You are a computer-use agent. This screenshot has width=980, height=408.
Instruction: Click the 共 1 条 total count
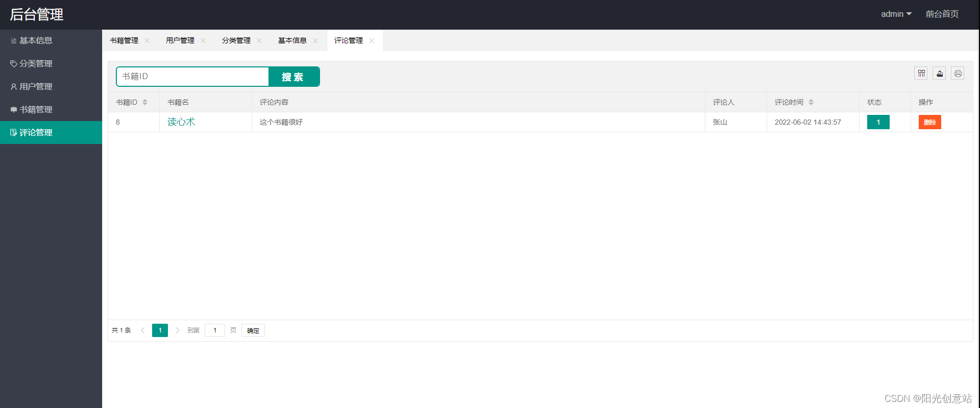(121, 330)
